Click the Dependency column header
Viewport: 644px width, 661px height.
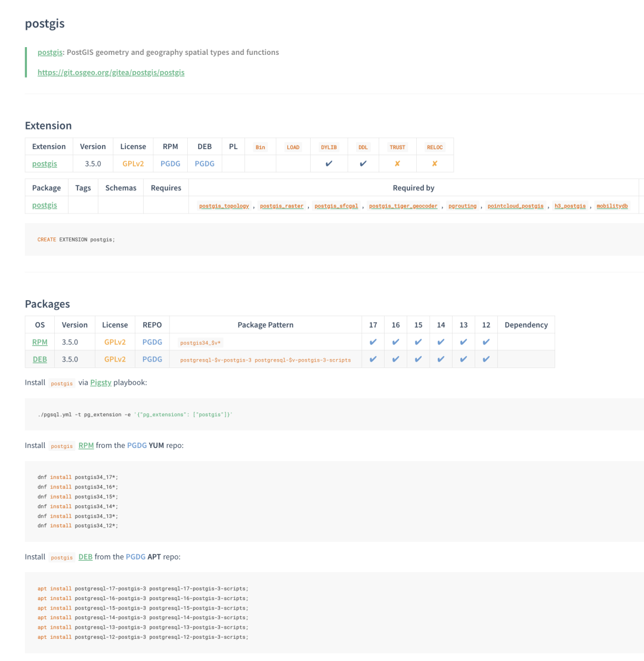tap(526, 325)
